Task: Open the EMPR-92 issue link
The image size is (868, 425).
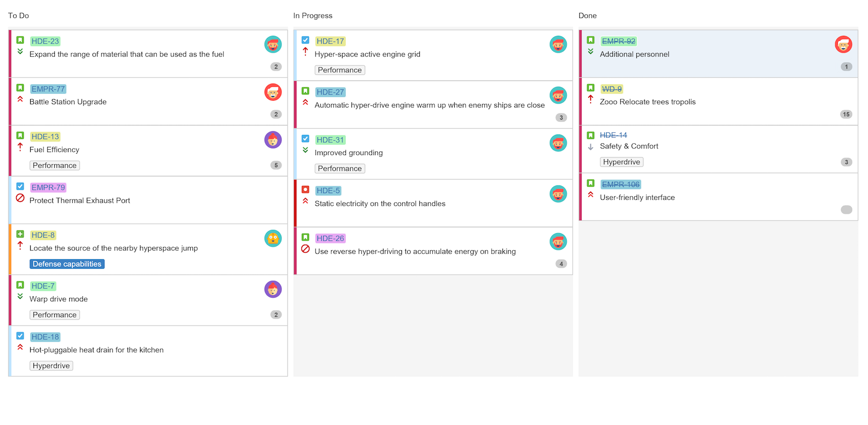Action: coord(618,41)
